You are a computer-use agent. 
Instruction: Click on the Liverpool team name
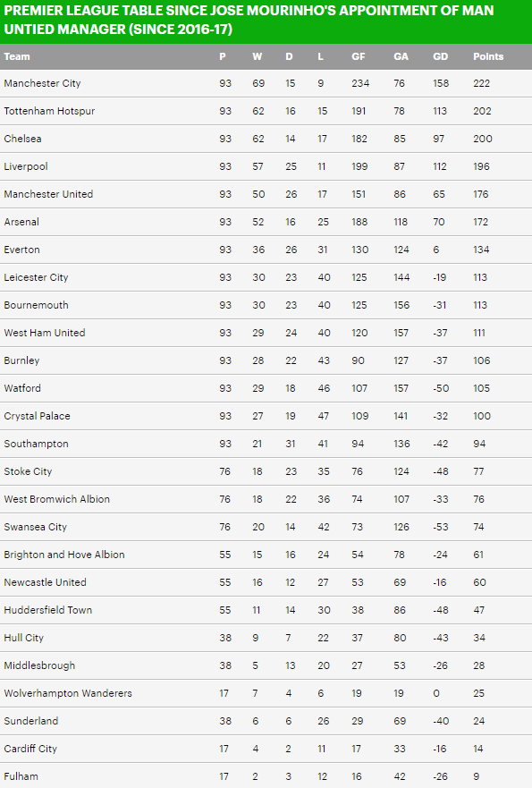[x=26, y=166]
